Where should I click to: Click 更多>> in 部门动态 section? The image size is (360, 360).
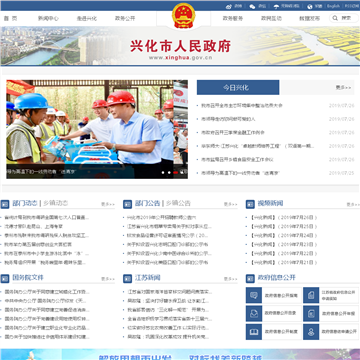(108, 204)
